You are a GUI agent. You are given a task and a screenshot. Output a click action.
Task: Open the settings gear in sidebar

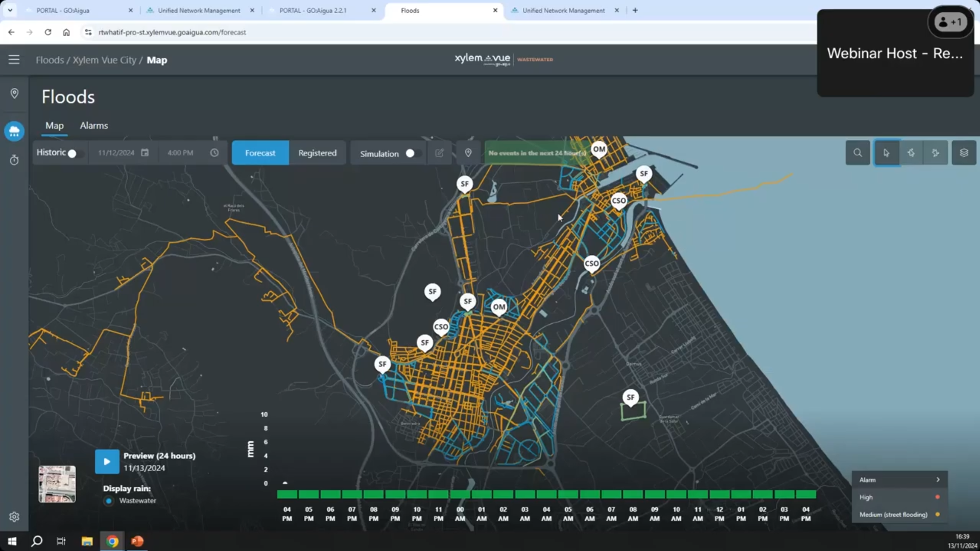[x=14, y=517]
